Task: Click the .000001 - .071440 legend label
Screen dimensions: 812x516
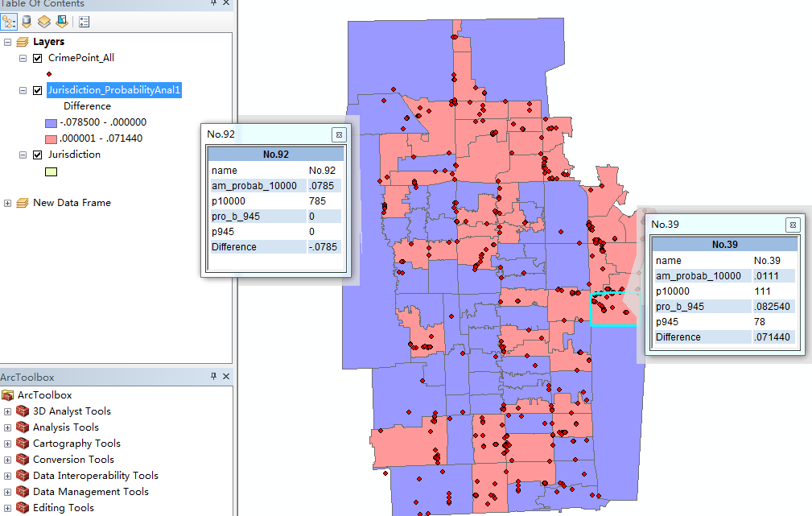Action: [x=101, y=138]
